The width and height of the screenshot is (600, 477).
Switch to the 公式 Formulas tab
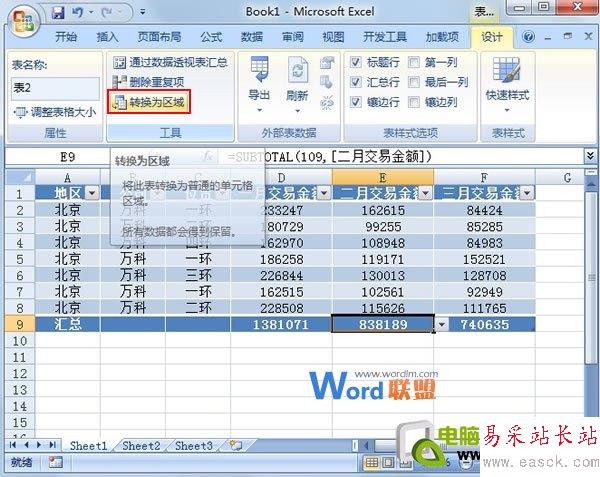211,37
